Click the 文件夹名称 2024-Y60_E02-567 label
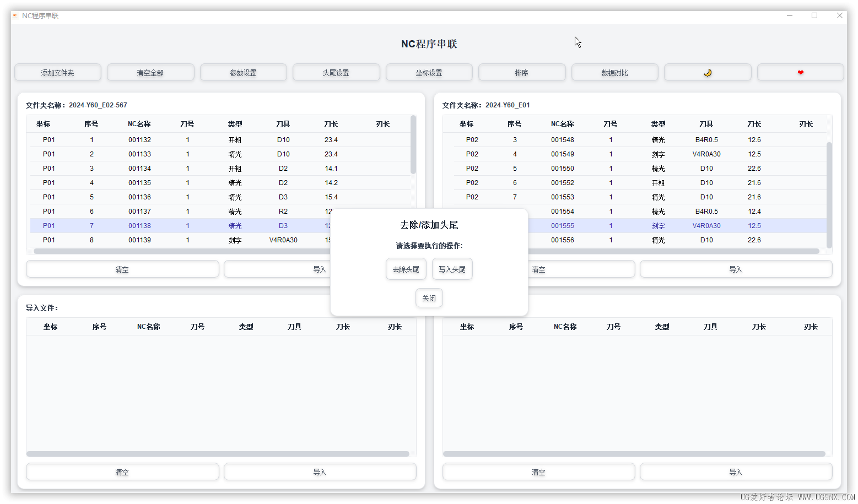Screen dimensions: 858x504 coord(77,105)
